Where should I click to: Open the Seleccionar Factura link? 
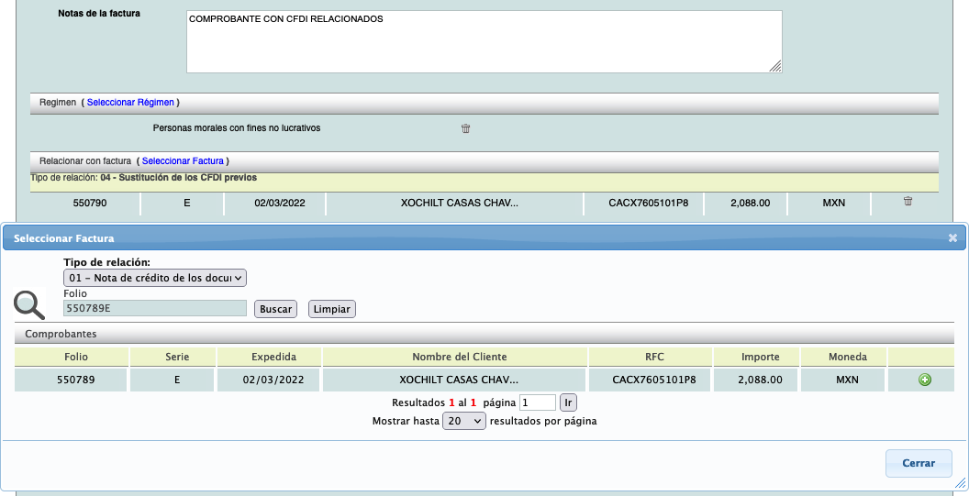pyautogui.click(x=184, y=160)
